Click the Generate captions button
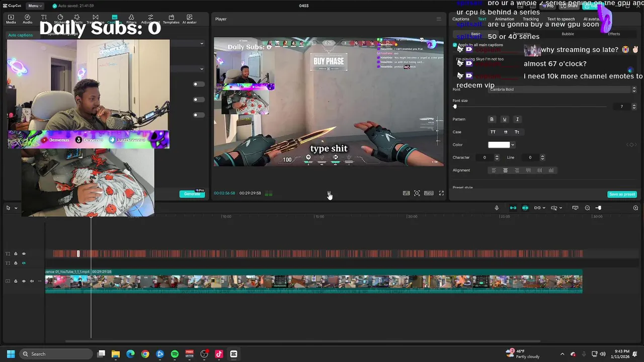This screenshot has height=362, width=644. [192, 194]
